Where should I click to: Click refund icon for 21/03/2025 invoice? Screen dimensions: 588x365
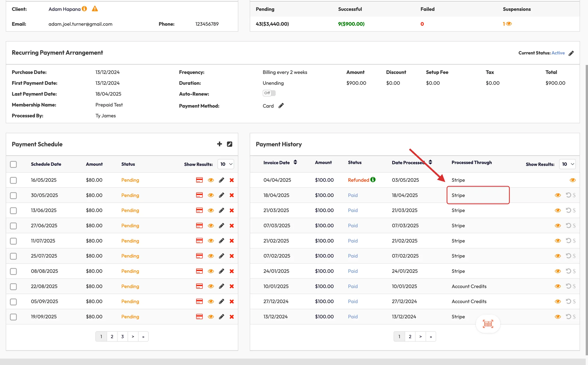568,210
